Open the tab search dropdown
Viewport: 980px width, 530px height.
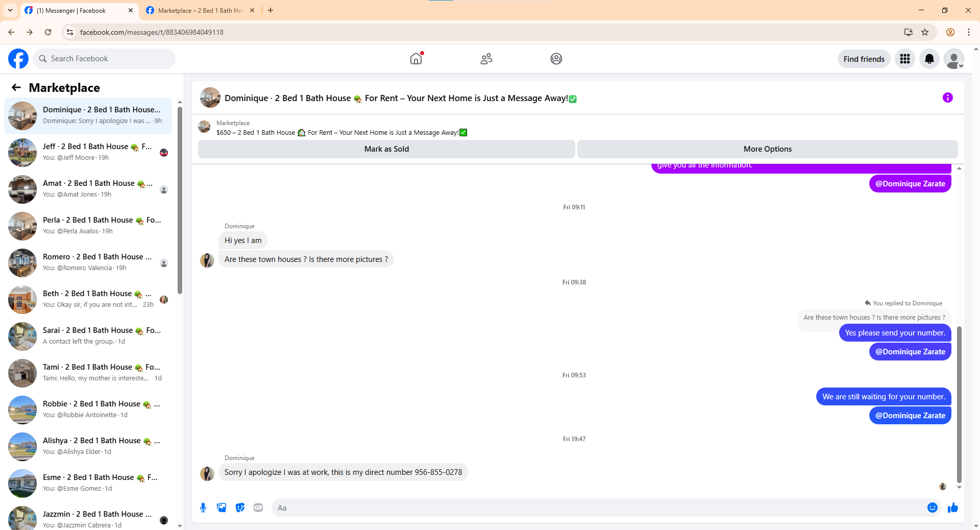coord(10,10)
